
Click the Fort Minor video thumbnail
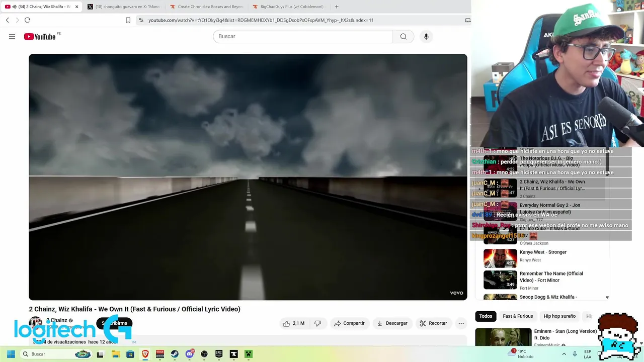pyautogui.click(x=500, y=280)
